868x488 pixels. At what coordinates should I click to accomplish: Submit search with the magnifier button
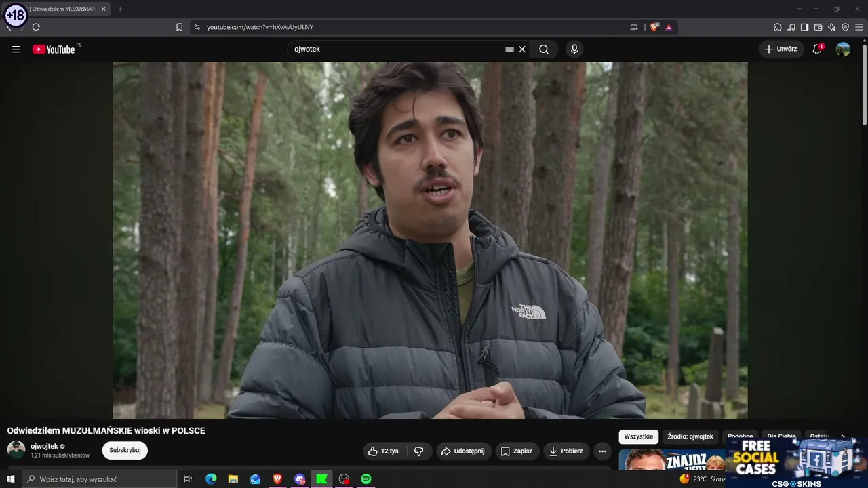pyautogui.click(x=544, y=49)
